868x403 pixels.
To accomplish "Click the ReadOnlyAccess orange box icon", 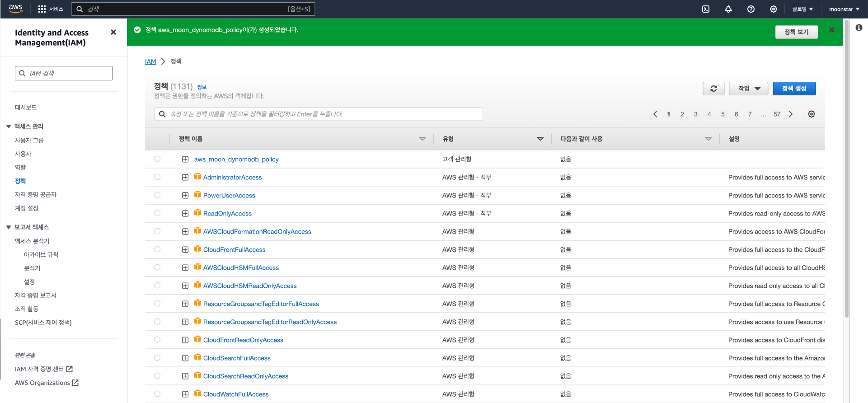I will [198, 213].
